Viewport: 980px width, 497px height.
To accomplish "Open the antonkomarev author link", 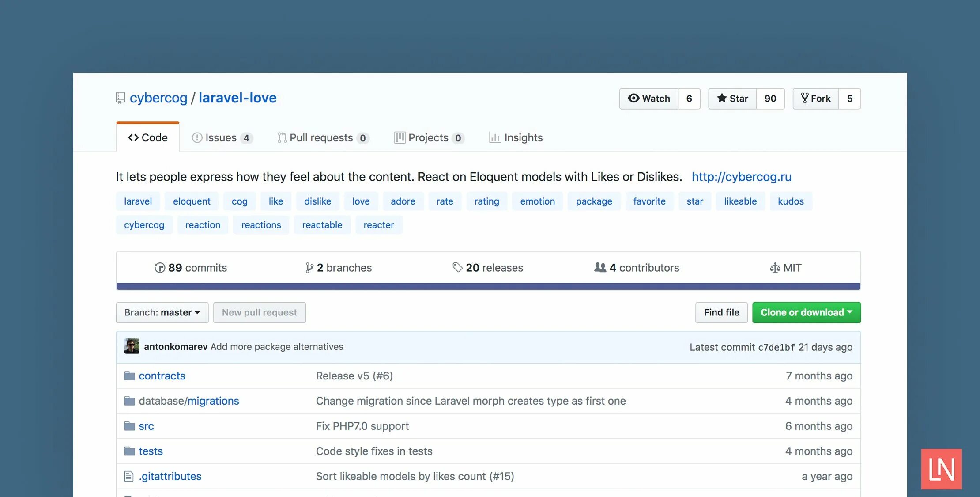I will click(176, 347).
